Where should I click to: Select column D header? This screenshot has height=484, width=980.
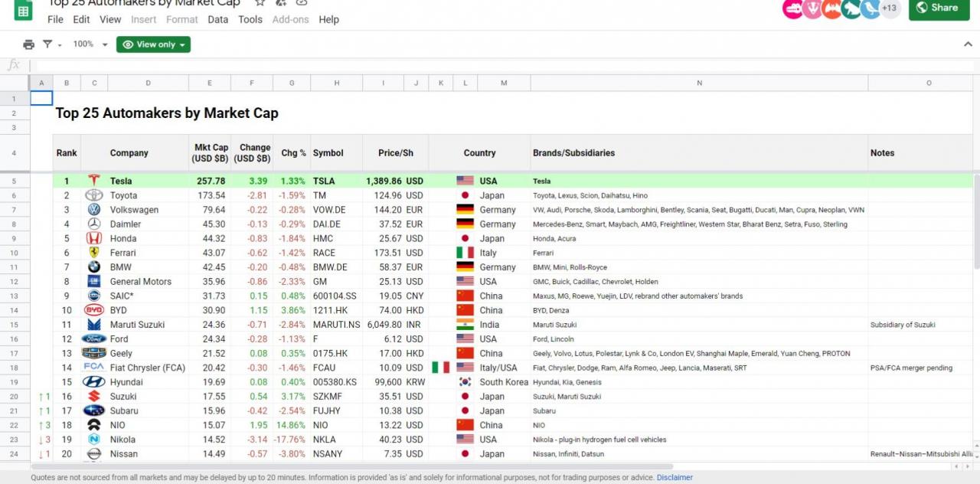(148, 83)
